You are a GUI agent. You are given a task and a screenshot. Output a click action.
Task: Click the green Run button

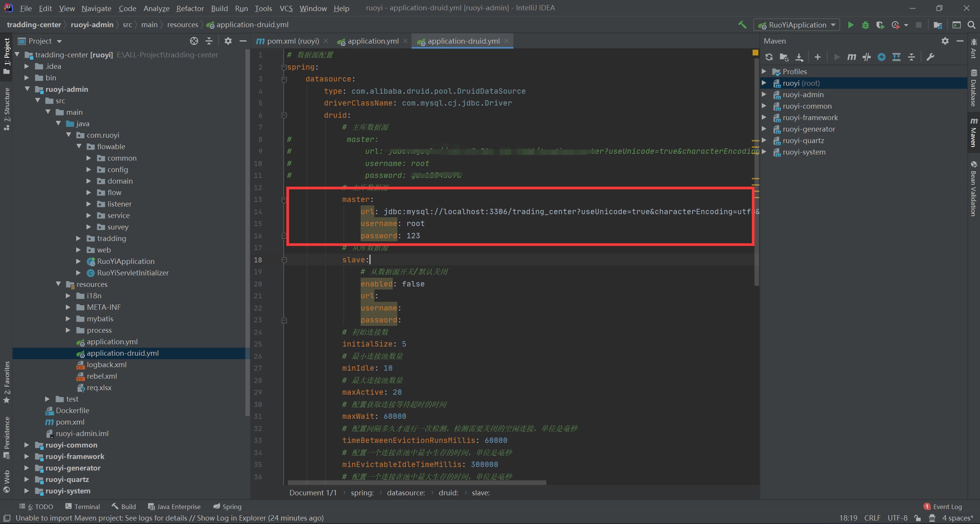851,25
